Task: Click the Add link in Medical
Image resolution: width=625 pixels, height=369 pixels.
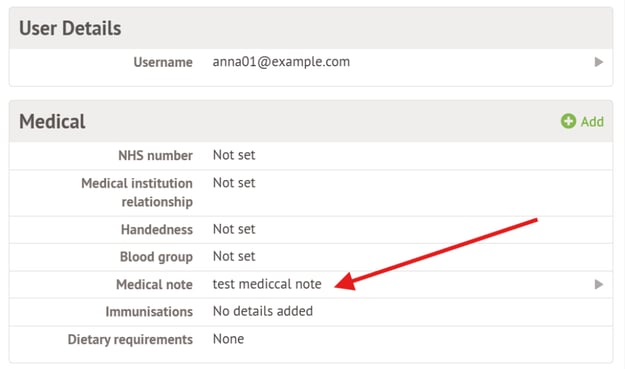Action: (582, 121)
